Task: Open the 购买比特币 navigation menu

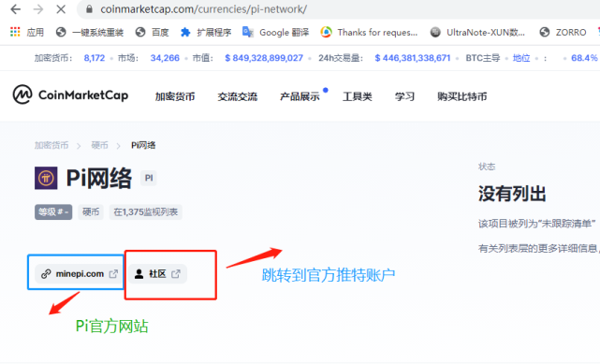Action: (462, 96)
